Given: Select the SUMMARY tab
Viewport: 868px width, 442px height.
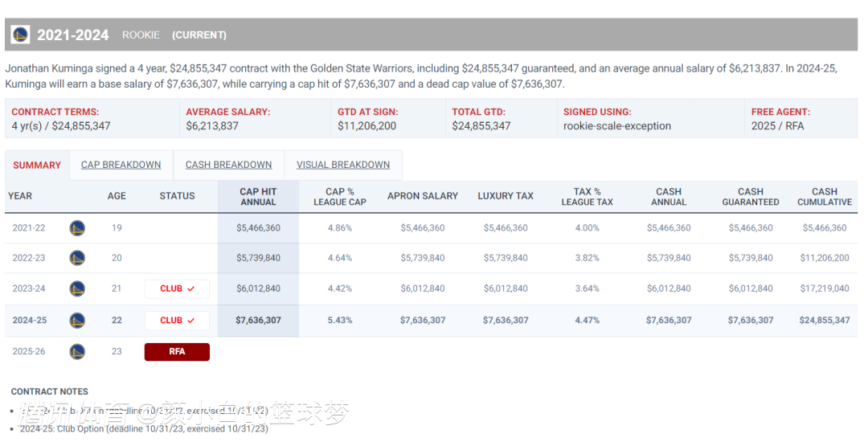Looking at the screenshot, I should click(x=37, y=165).
